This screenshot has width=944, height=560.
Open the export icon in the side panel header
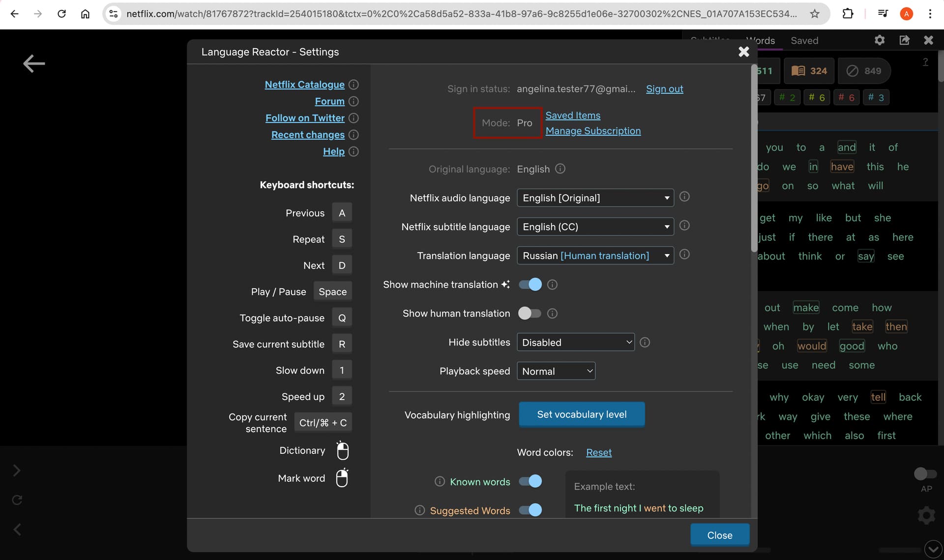click(x=904, y=40)
